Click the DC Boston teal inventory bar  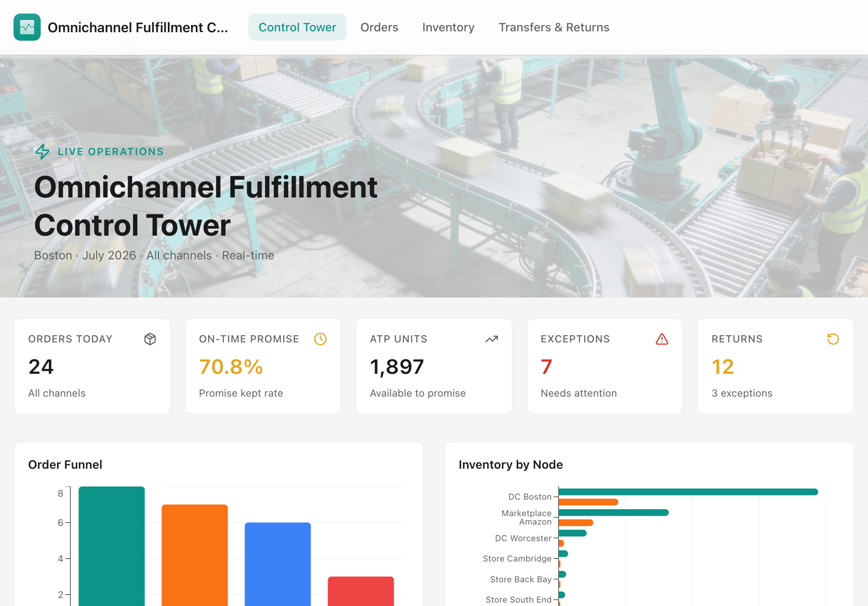coord(688,492)
